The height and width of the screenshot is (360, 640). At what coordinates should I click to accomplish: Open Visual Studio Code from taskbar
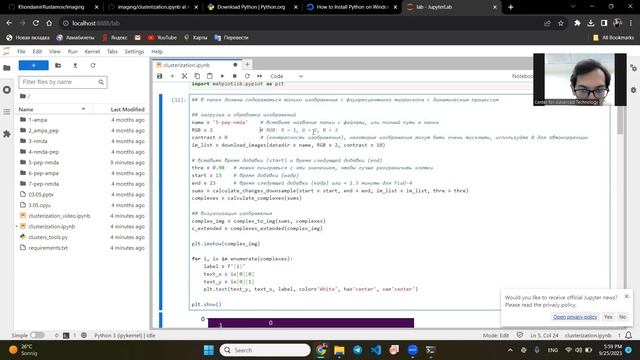coord(376,350)
